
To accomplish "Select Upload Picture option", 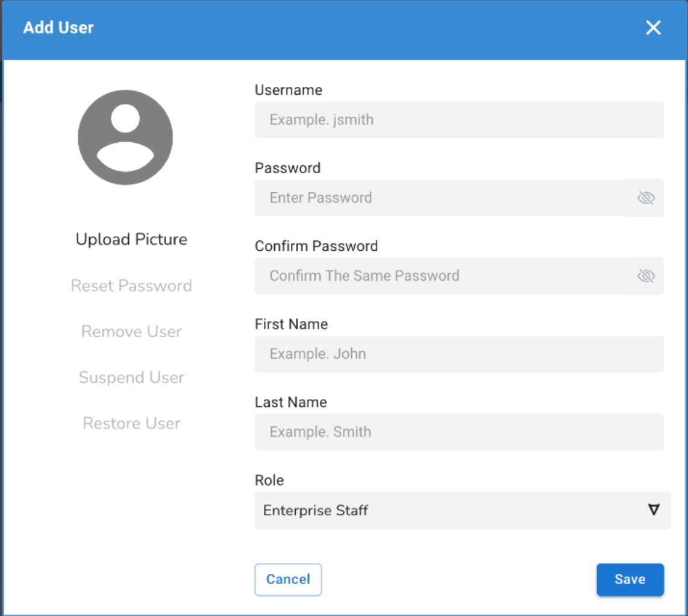I will point(131,239).
